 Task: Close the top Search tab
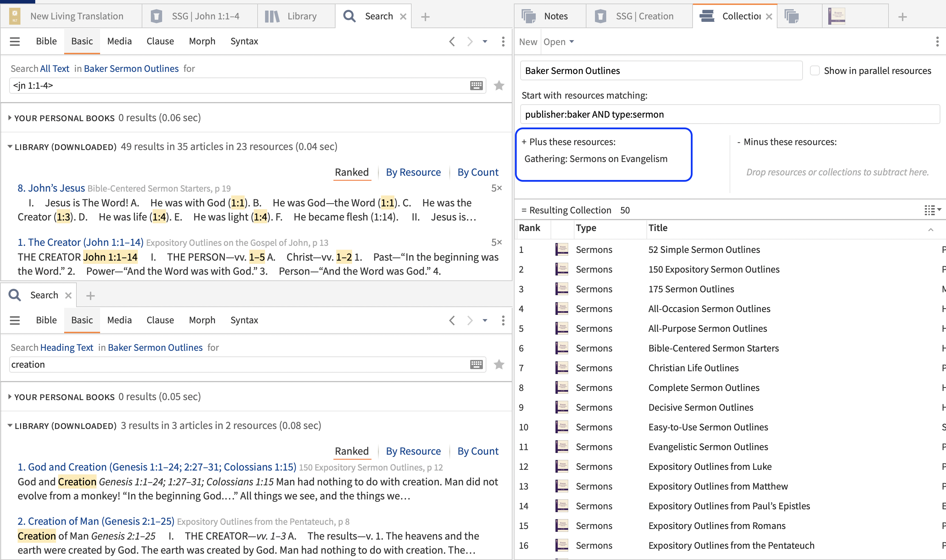pos(403,17)
